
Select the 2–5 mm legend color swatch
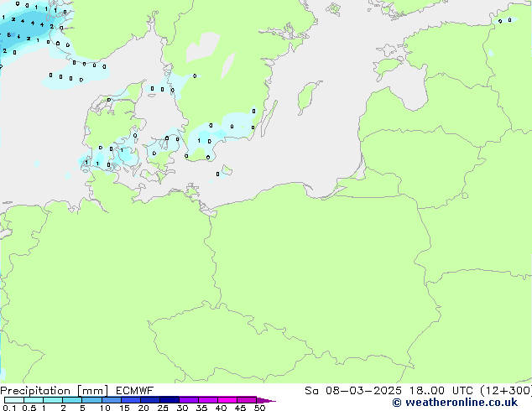(x=72, y=400)
